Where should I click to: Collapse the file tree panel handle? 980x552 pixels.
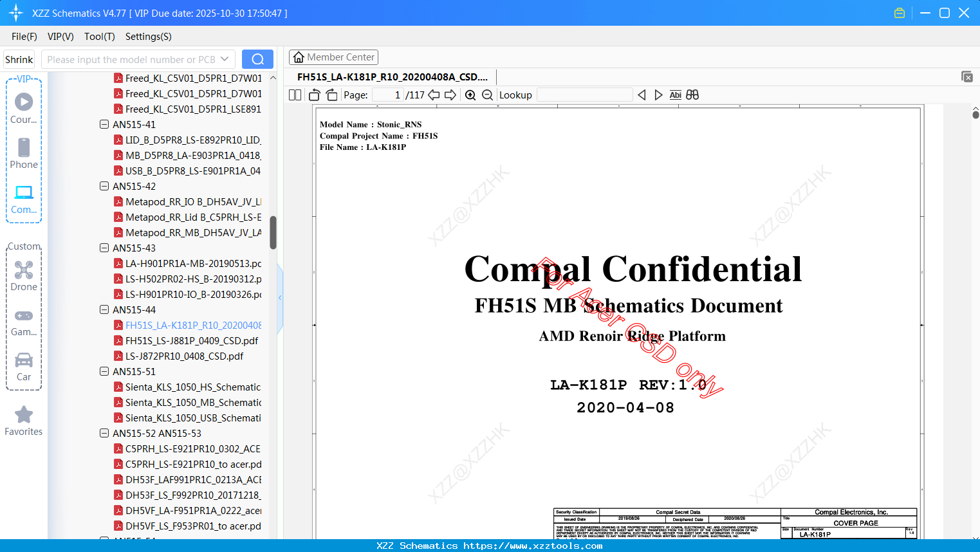pyautogui.click(x=280, y=298)
